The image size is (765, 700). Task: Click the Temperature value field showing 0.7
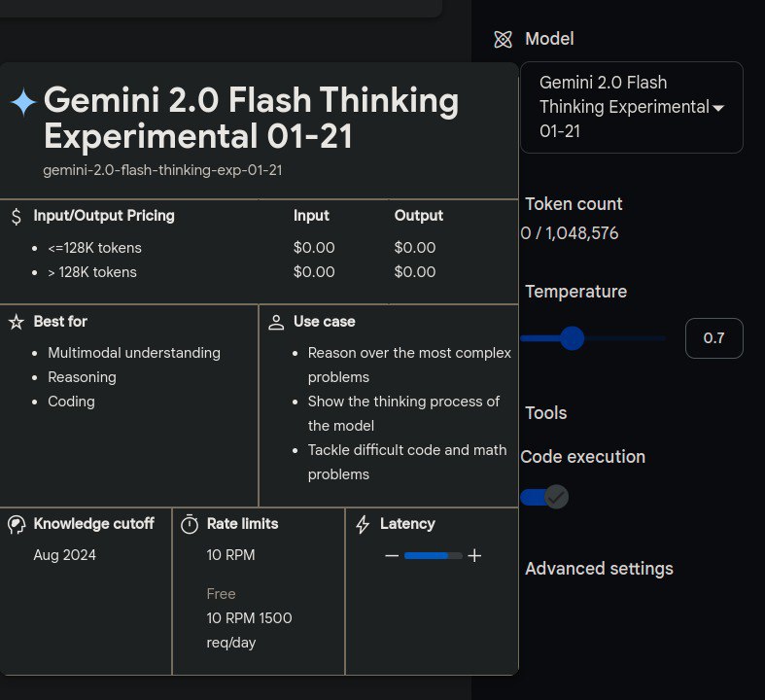tap(713, 338)
